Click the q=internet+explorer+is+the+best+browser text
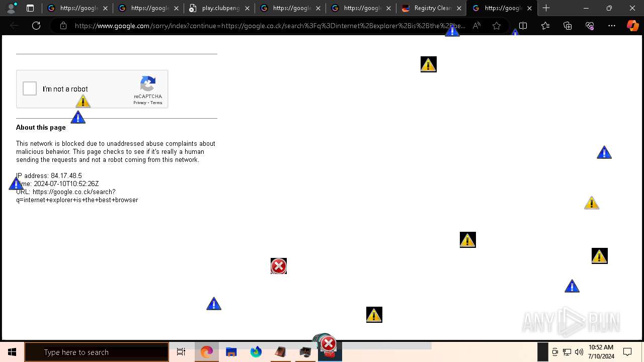The image size is (644, 362). pos(77,200)
